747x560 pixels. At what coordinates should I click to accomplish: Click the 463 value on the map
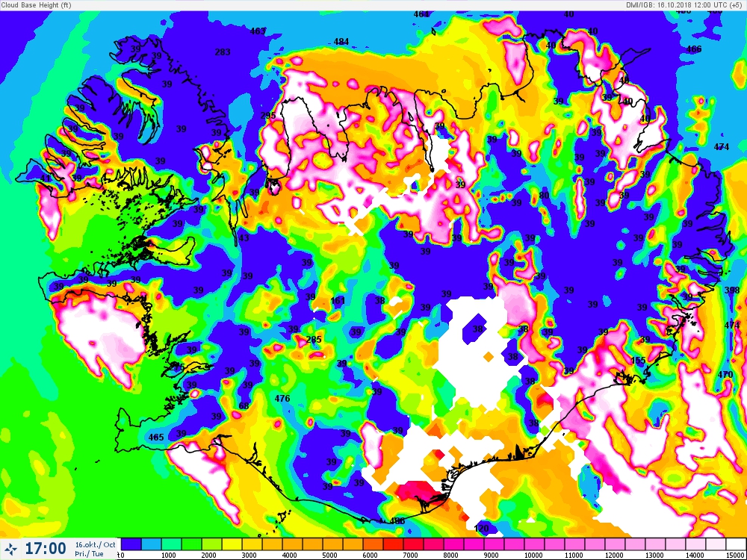pyautogui.click(x=258, y=31)
